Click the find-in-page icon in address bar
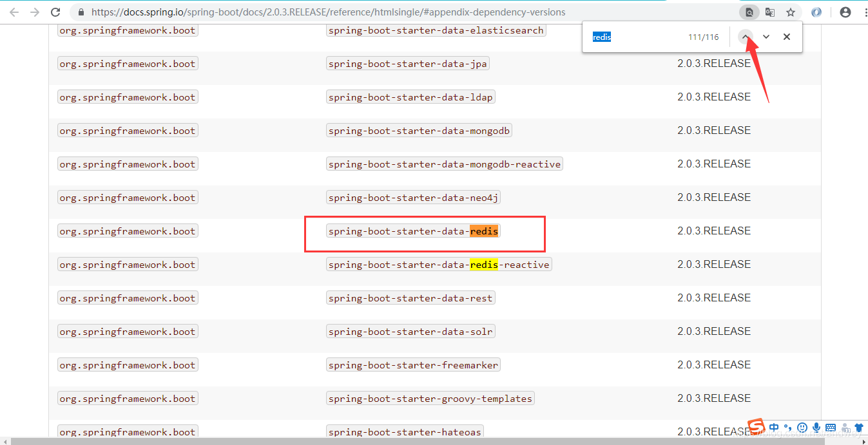 (749, 12)
